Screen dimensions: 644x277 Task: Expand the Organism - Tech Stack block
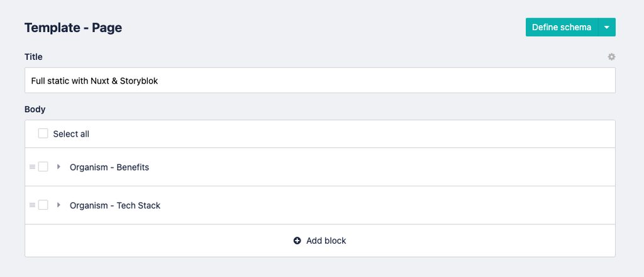58,205
